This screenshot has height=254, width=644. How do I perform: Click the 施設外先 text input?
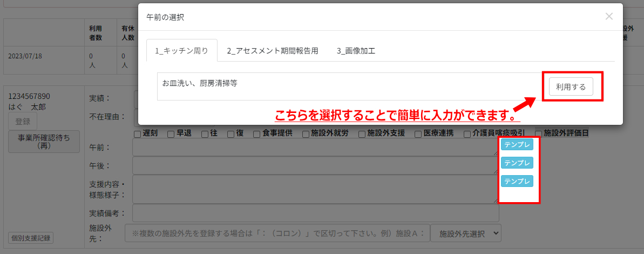[x=277, y=233]
